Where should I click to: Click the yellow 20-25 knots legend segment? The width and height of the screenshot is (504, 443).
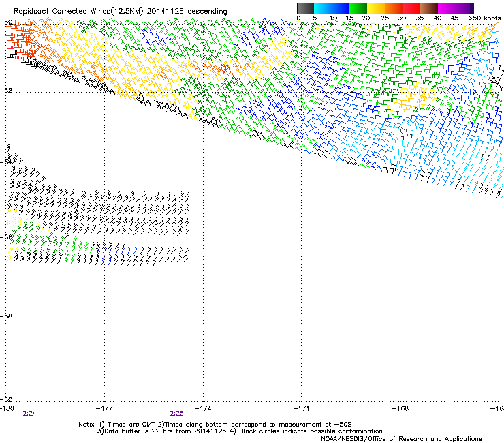click(376, 8)
